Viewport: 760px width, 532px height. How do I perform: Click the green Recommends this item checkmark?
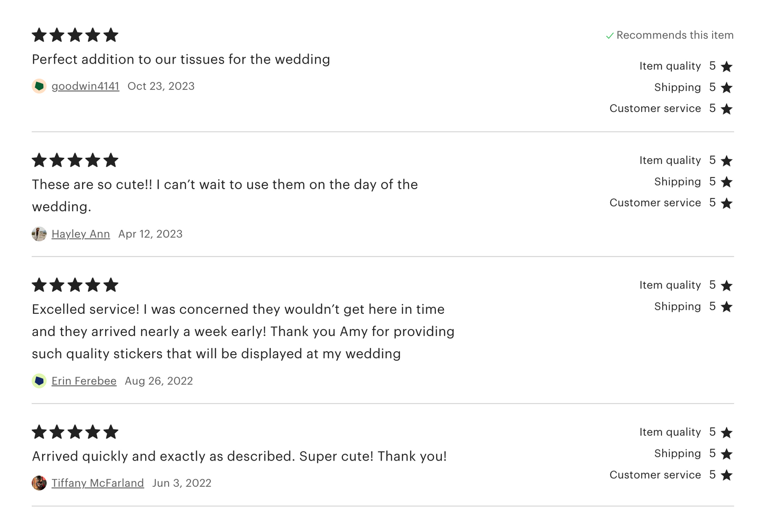click(610, 36)
